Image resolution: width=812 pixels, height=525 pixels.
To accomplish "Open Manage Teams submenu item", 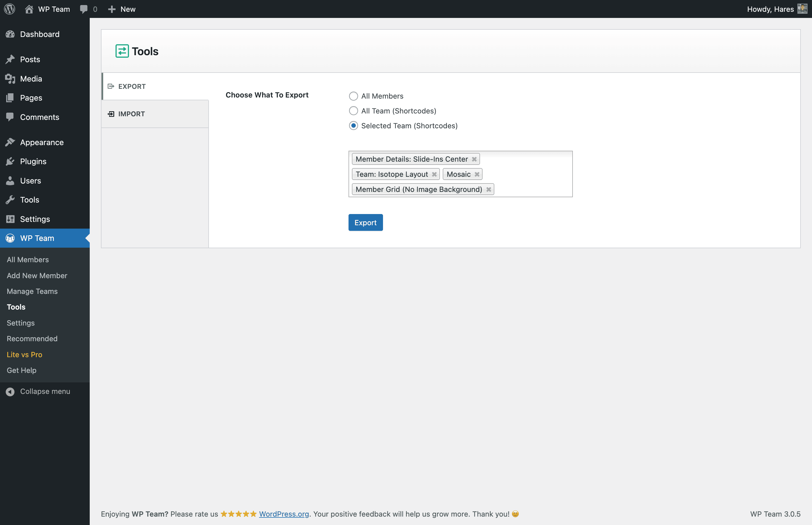I will click(x=32, y=291).
